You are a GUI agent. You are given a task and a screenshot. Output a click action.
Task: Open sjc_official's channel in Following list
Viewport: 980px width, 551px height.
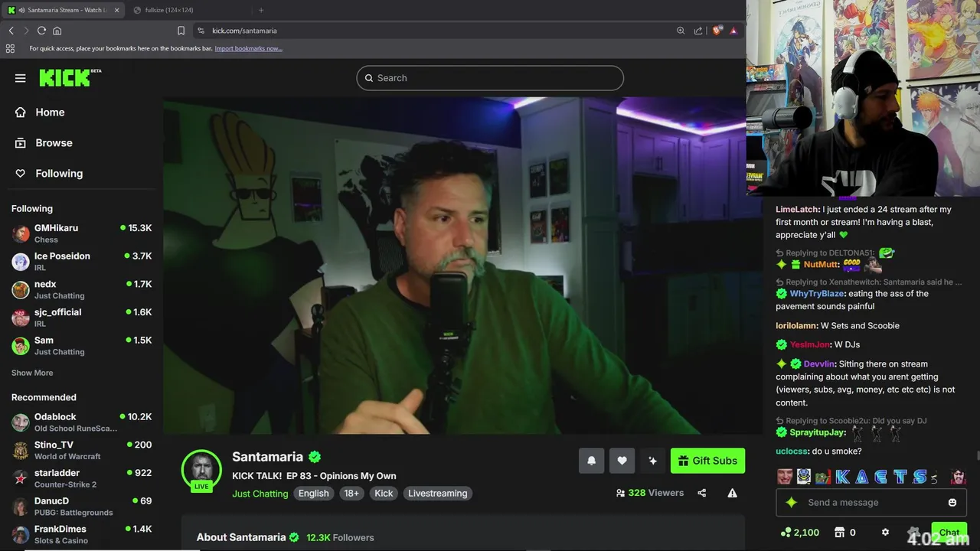coord(82,318)
